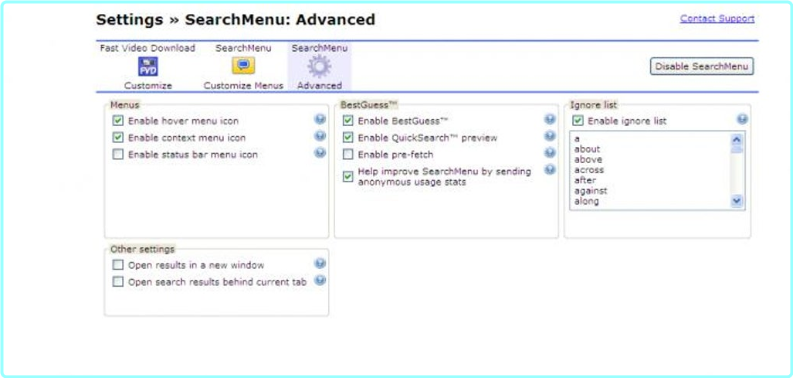The image size is (793, 378).
Task: Show help for status bar menu icon
Action: click(x=320, y=152)
